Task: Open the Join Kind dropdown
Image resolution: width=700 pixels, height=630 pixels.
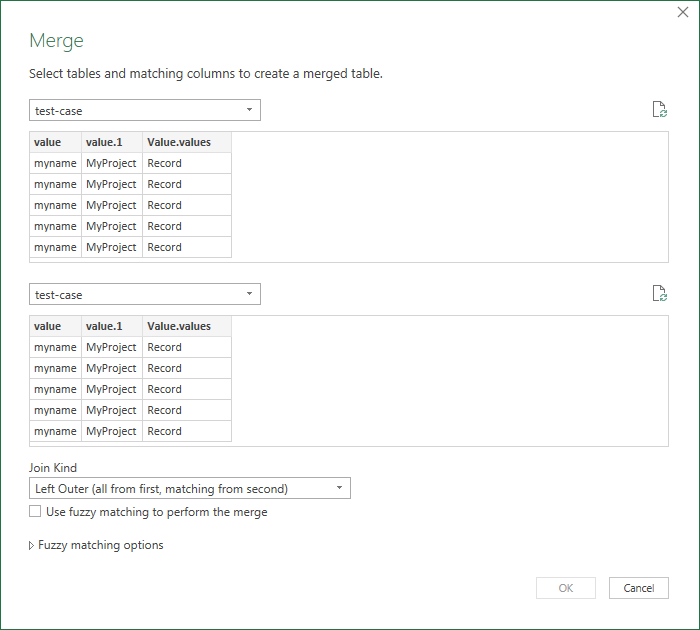Action: [190, 488]
